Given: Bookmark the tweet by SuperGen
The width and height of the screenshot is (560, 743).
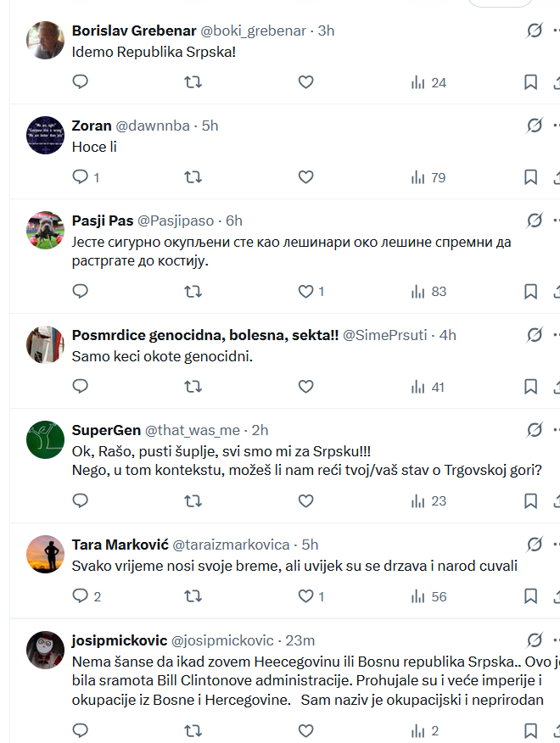Looking at the screenshot, I should [x=530, y=501].
